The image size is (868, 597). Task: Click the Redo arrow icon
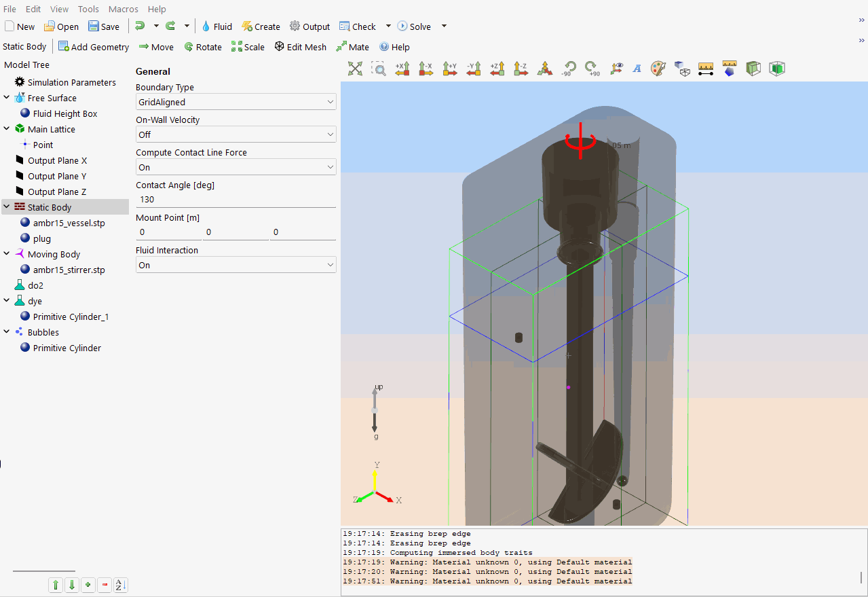pos(170,26)
